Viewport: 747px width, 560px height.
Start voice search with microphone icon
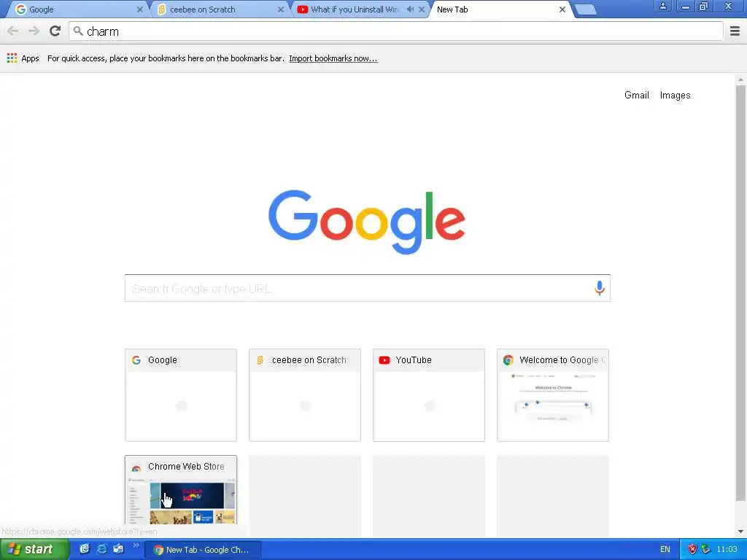pyautogui.click(x=600, y=288)
